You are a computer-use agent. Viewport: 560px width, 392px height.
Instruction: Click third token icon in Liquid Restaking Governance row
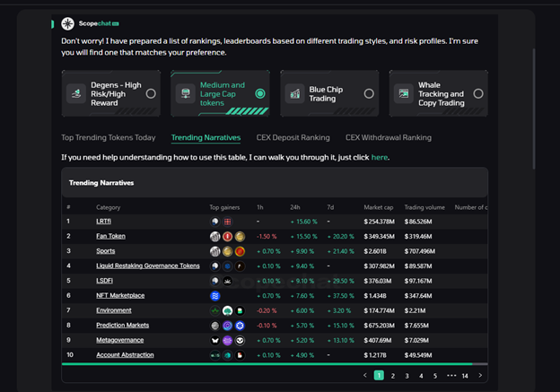[240, 266]
